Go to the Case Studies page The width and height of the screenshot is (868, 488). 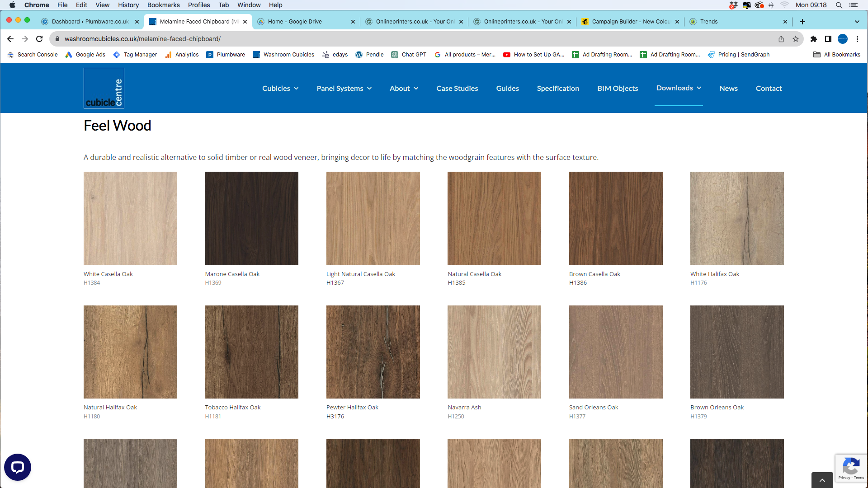pos(457,89)
